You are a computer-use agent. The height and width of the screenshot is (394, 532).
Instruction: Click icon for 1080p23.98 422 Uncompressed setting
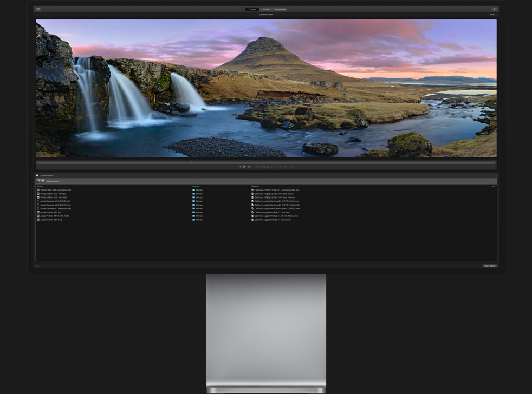38,190
